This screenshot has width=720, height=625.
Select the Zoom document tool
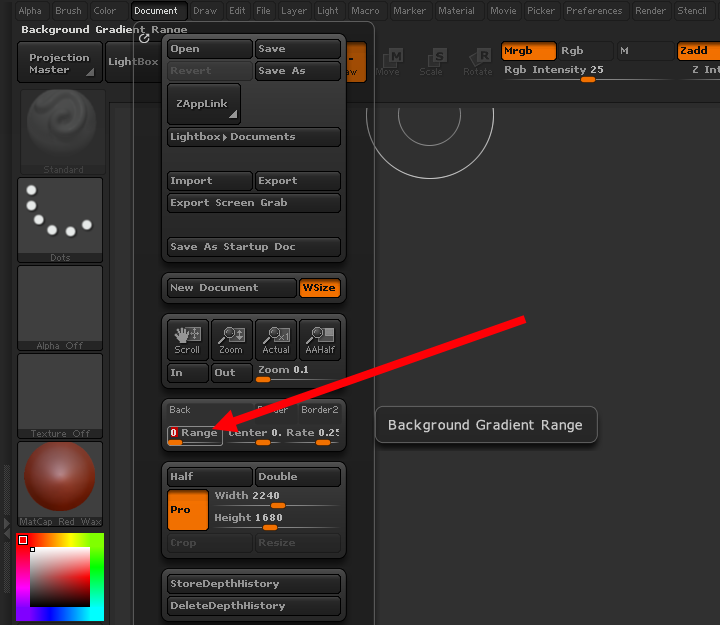pos(231,340)
